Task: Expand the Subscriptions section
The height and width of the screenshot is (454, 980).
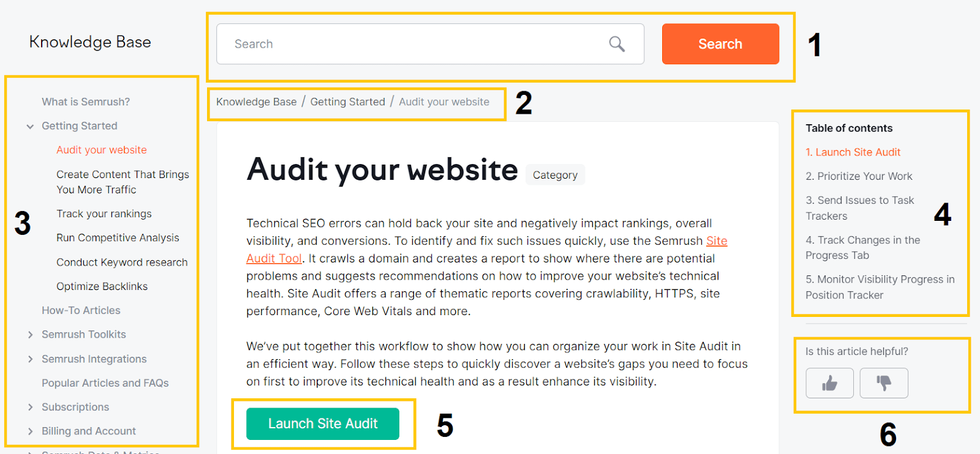Action: tap(30, 407)
